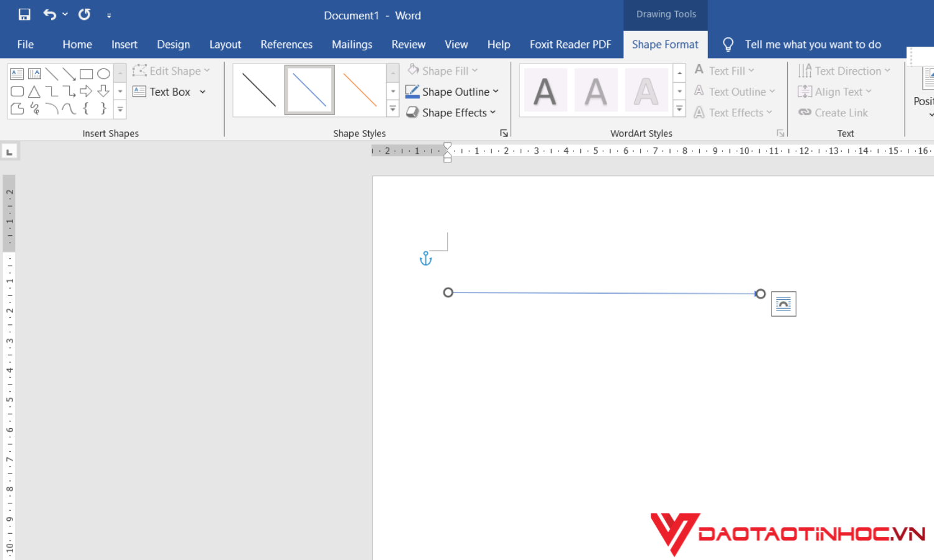Click the Tell me what you want to do box

point(813,44)
